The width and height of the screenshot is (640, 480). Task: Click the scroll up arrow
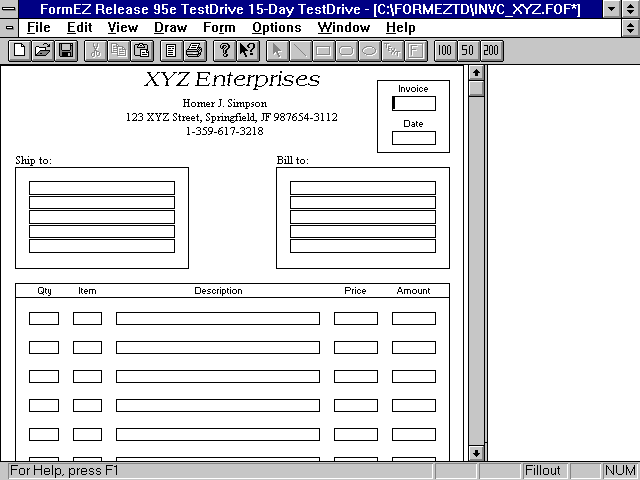(476, 72)
